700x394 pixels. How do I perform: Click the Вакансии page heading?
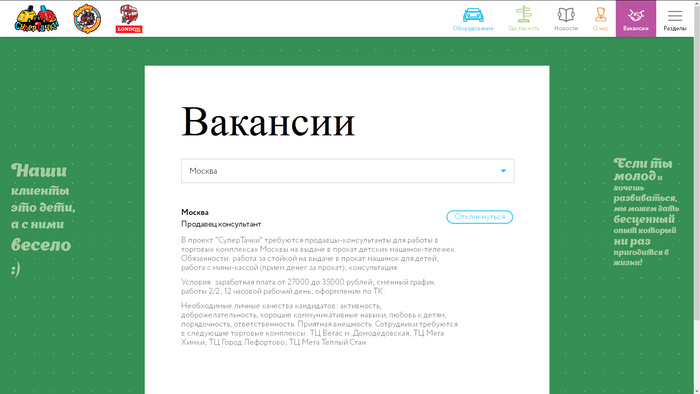(268, 121)
